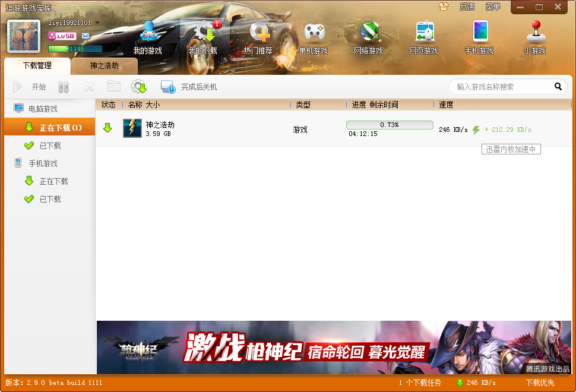
Task: Click the magnifier search icon
Action: [558, 87]
